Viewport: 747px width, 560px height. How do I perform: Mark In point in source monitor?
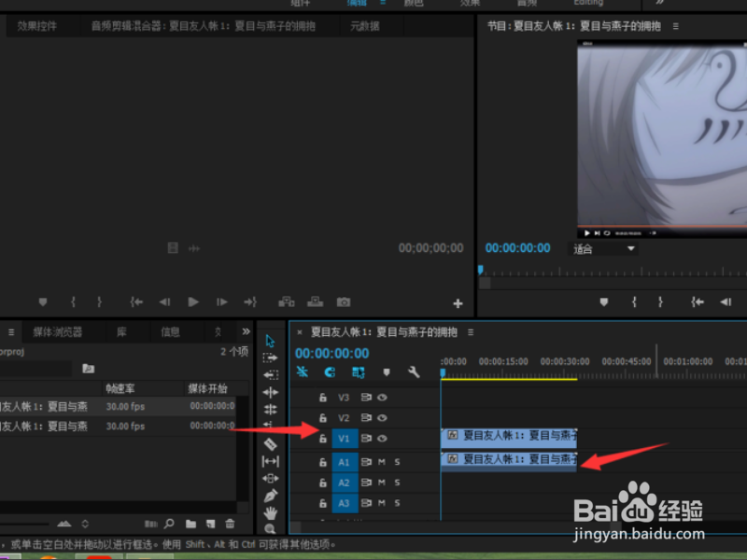click(73, 301)
